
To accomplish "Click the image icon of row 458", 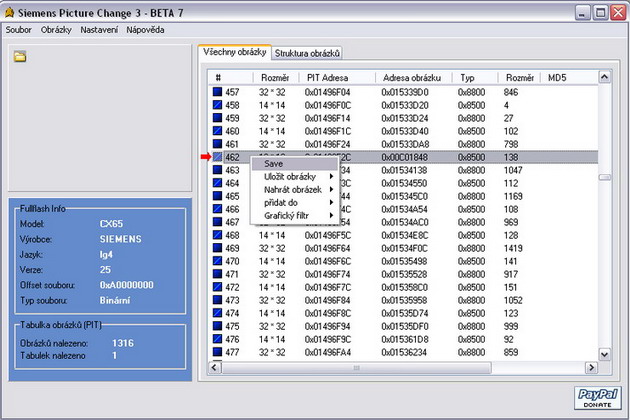I will click(x=217, y=105).
